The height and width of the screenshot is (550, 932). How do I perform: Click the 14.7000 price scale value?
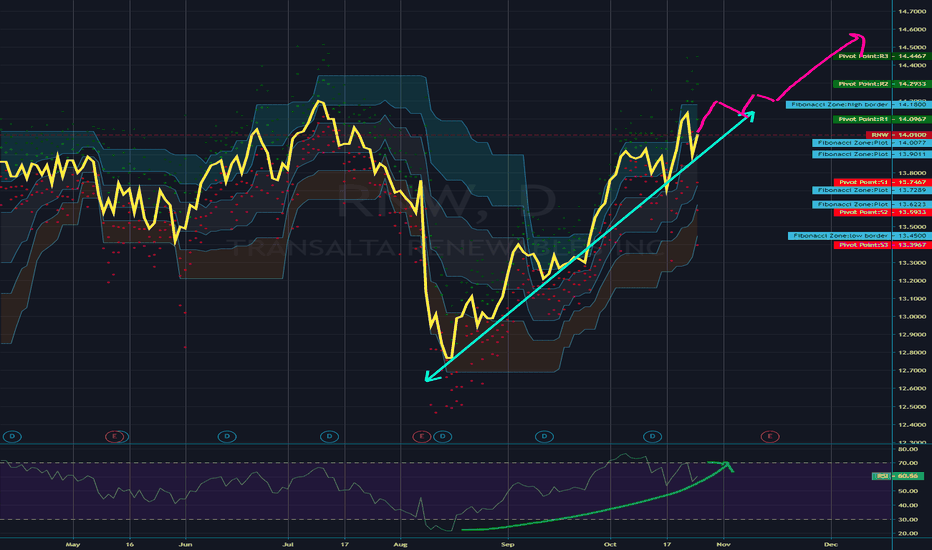(912, 11)
